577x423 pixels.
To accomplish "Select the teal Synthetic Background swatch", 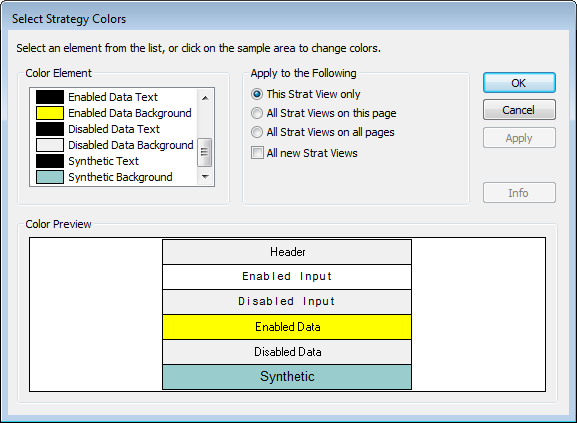I will [50, 177].
